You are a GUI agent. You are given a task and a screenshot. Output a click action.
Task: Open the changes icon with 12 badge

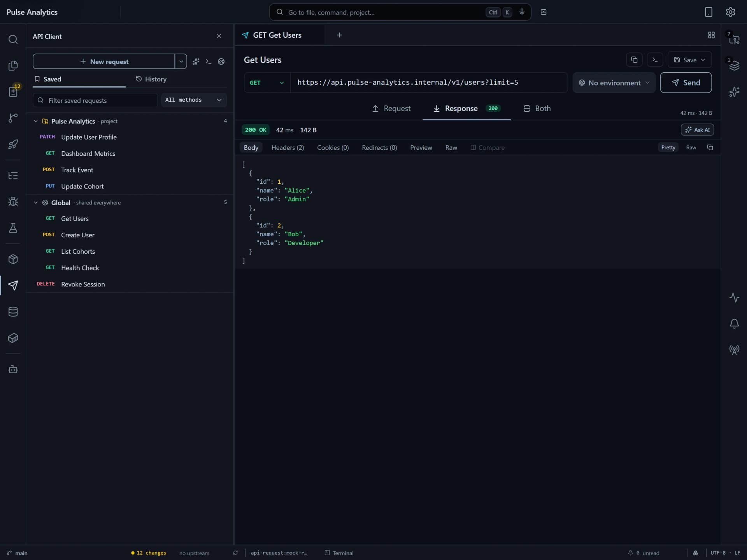click(13, 91)
